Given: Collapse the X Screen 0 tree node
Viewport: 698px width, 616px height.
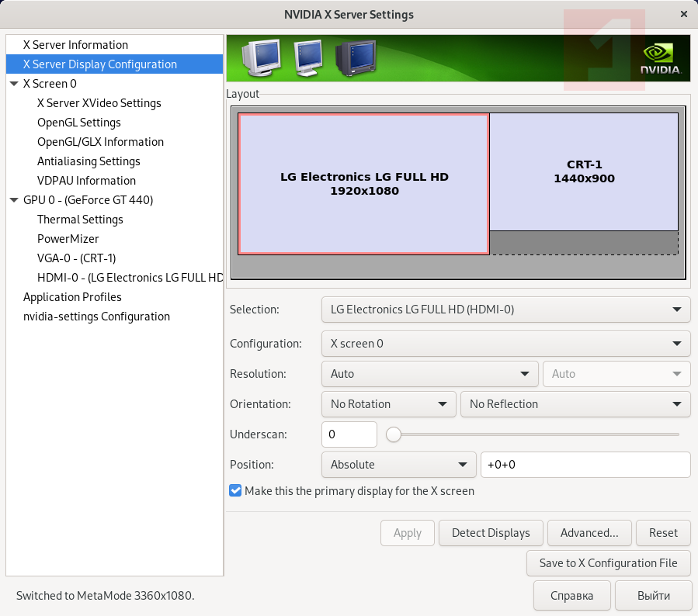Looking at the screenshot, I should [14, 84].
